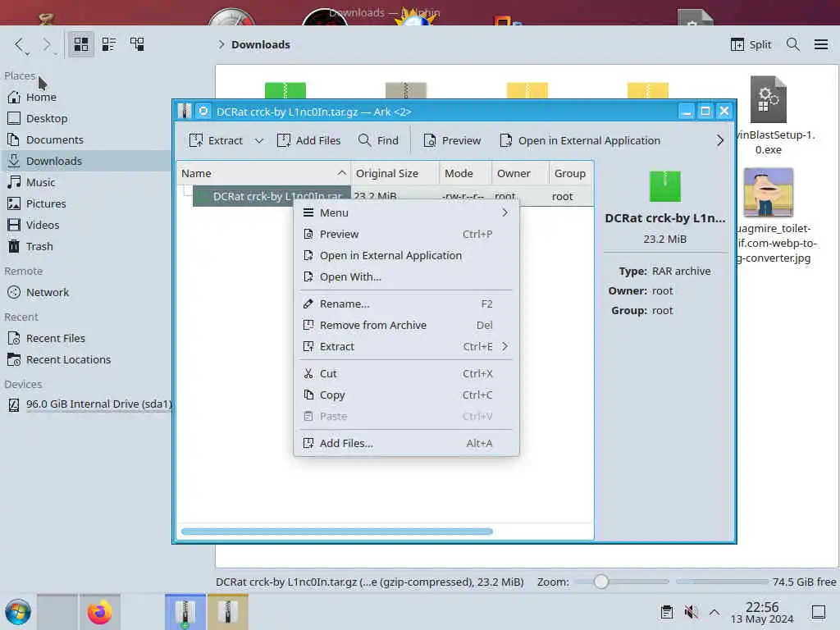Image resolution: width=840 pixels, height=630 pixels.
Task: Open clipboard tray icon
Action: click(x=666, y=612)
